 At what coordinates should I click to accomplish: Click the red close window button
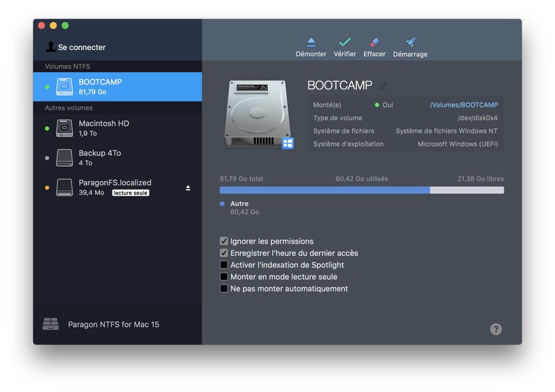click(42, 26)
